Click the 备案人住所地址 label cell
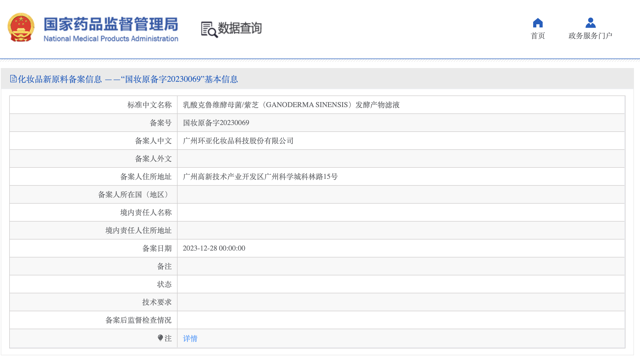Image resolution: width=640 pixels, height=364 pixels. (x=93, y=177)
